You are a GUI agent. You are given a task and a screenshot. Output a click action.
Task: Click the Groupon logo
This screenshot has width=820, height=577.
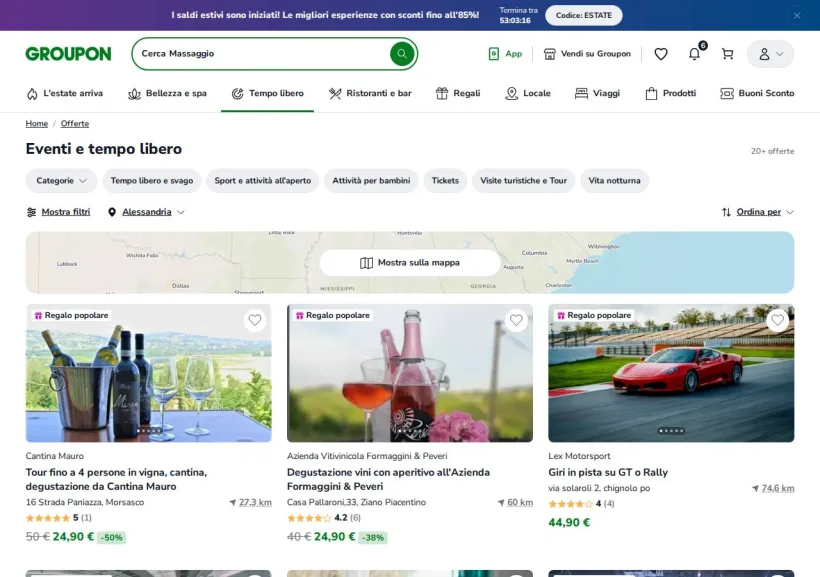click(x=69, y=54)
